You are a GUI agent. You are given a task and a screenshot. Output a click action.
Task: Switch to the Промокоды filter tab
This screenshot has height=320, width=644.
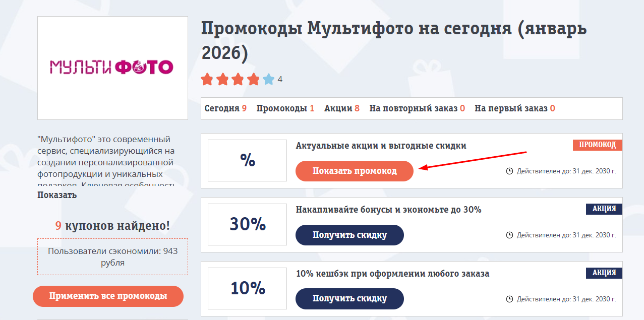[282, 108]
